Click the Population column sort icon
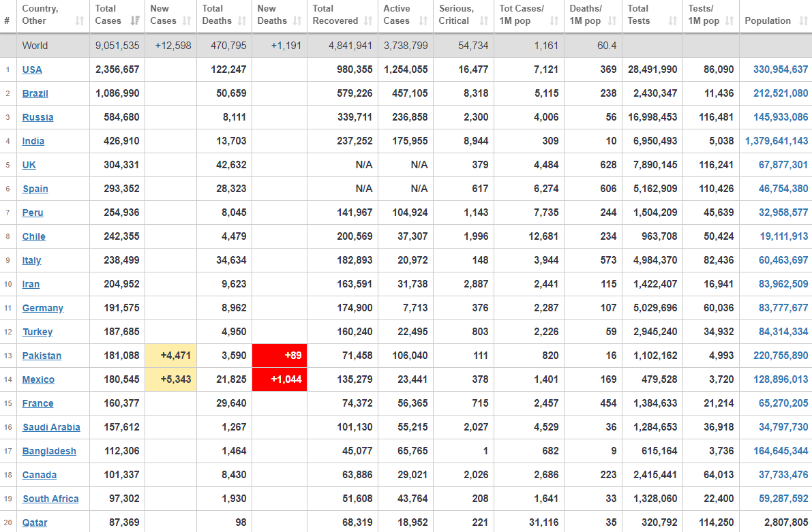This screenshot has height=532, width=812. [x=802, y=21]
